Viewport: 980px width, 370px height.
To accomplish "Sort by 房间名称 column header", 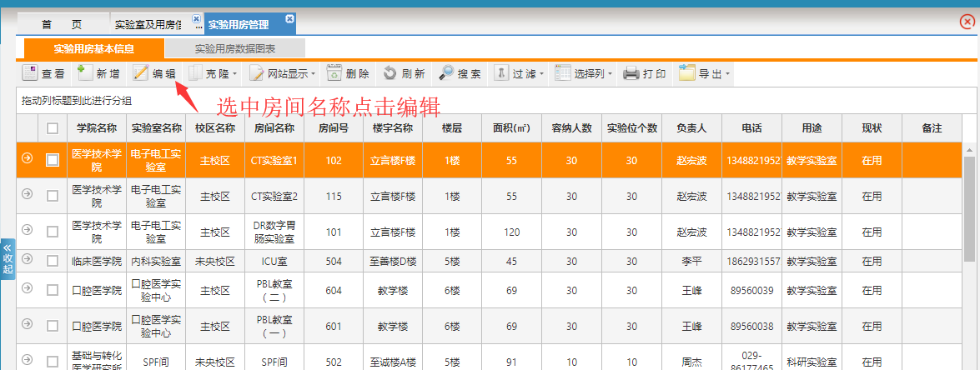I will pos(274,128).
